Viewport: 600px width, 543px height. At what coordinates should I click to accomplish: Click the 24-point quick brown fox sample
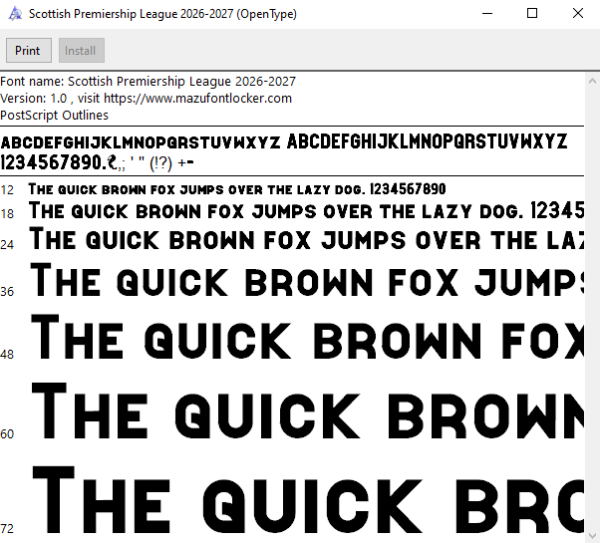pyautogui.click(x=307, y=239)
